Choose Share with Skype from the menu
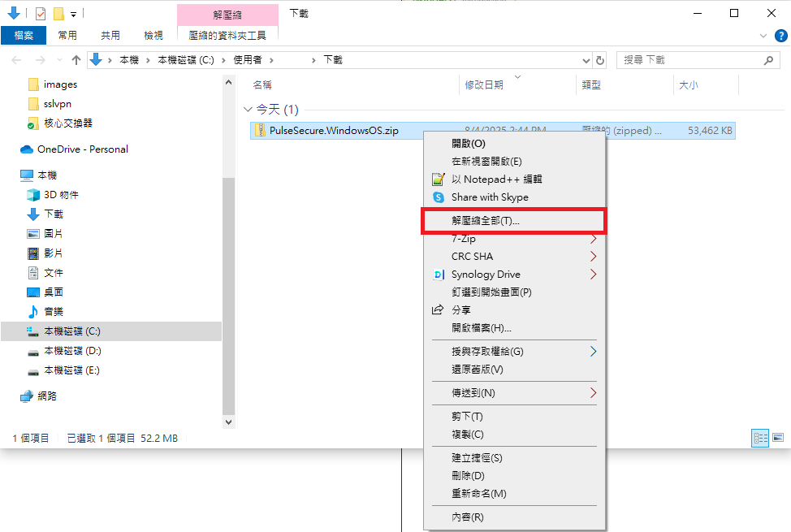This screenshot has width=791, height=532. [x=514, y=197]
